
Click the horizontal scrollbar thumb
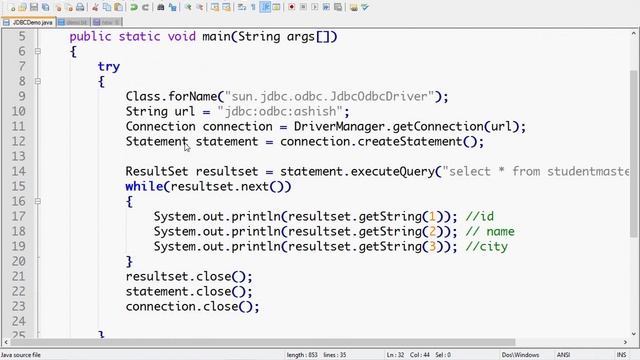(262, 342)
